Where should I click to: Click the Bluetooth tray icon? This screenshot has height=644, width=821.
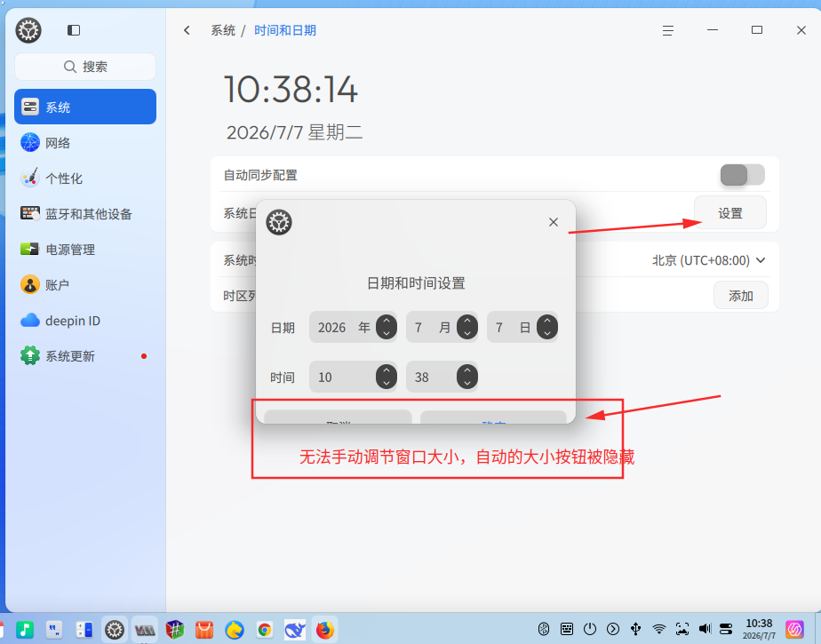(544, 629)
